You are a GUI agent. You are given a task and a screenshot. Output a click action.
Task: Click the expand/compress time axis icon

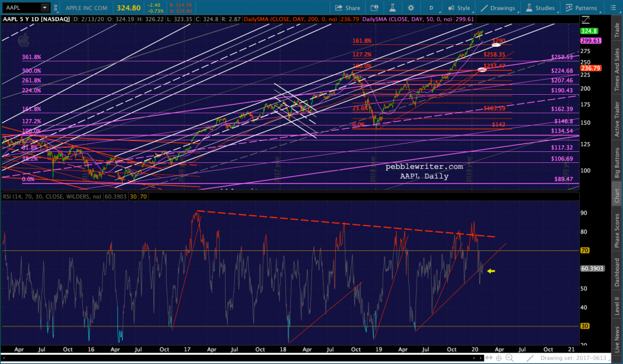489,358
